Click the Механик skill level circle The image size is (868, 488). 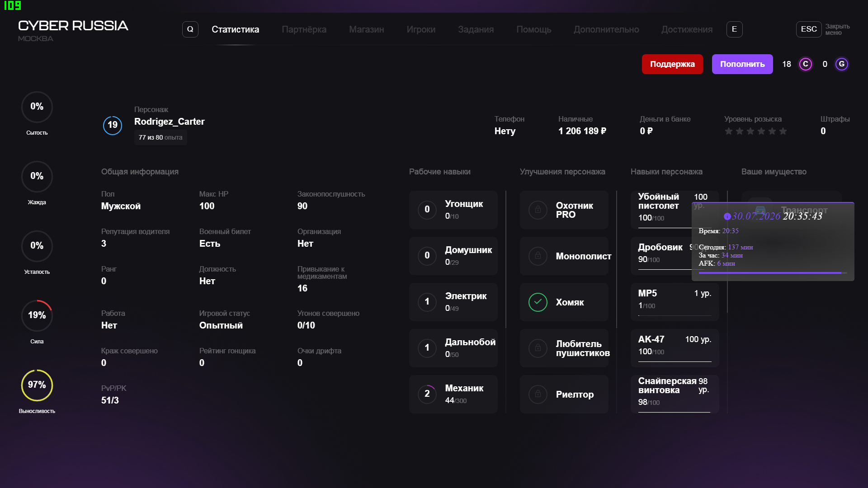[x=427, y=394]
